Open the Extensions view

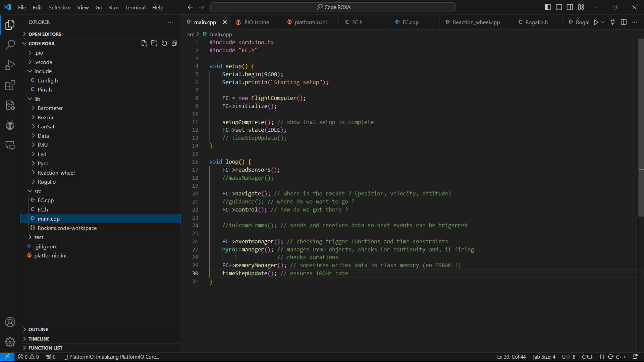point(10,85)
